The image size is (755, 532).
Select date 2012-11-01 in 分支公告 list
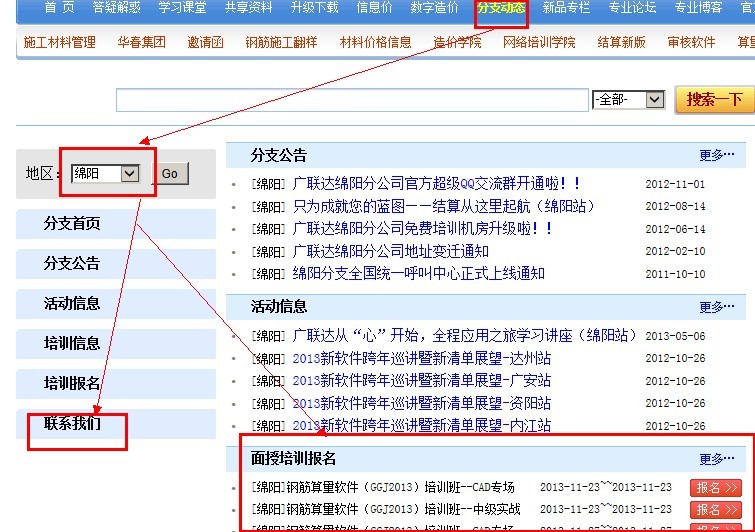coord(675,184)
